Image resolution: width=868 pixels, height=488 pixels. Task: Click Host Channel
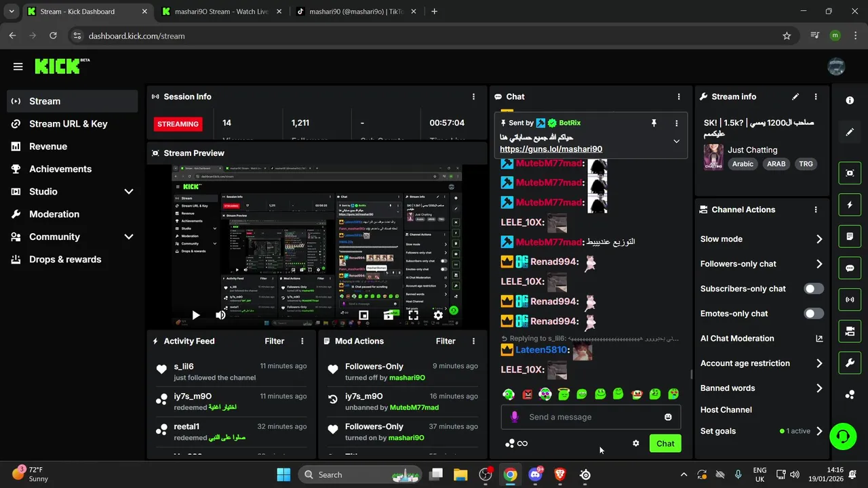pos(726,410)
